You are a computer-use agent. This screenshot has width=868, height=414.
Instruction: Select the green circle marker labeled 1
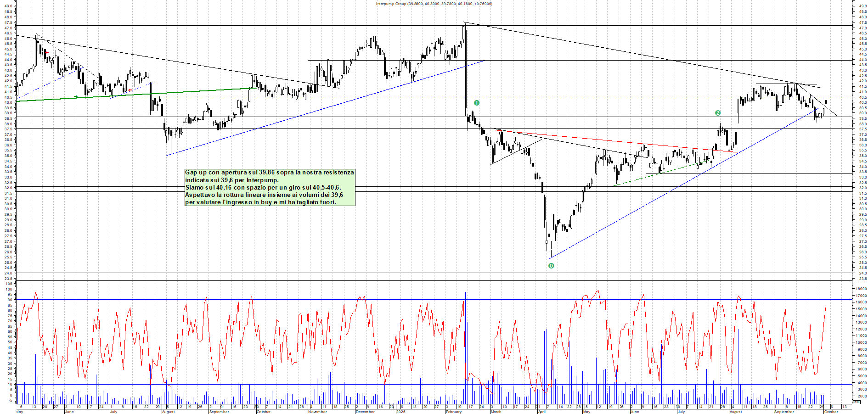click(x=477, y=103)
